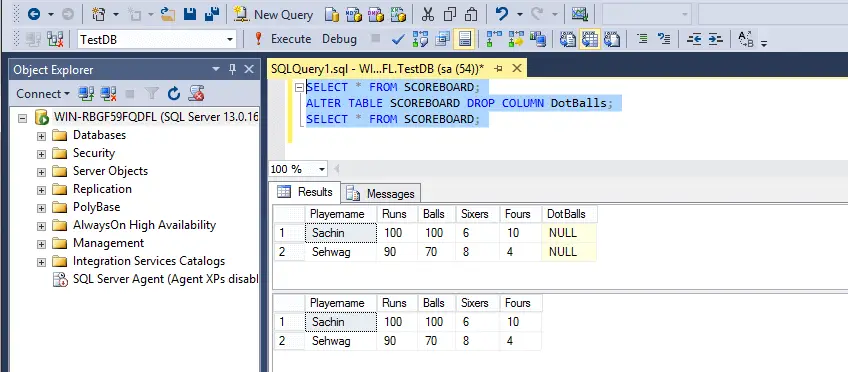
Task: Select the Sachin cell in first grid
Action: click(x=341, y=233)
